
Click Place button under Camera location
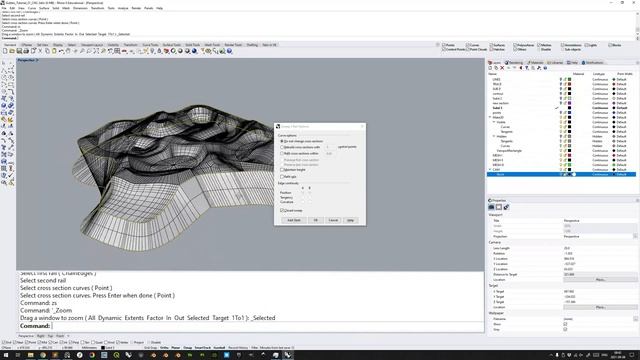click(x=600, y=280)
